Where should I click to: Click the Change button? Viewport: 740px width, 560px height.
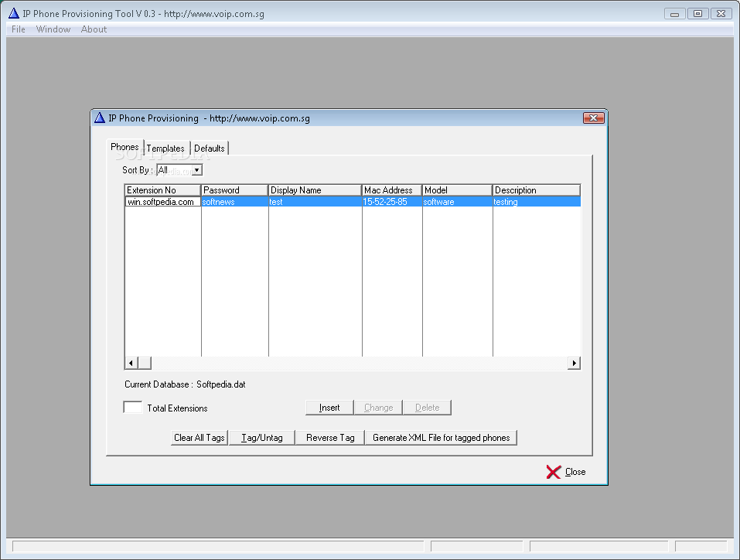pos(378,408)
